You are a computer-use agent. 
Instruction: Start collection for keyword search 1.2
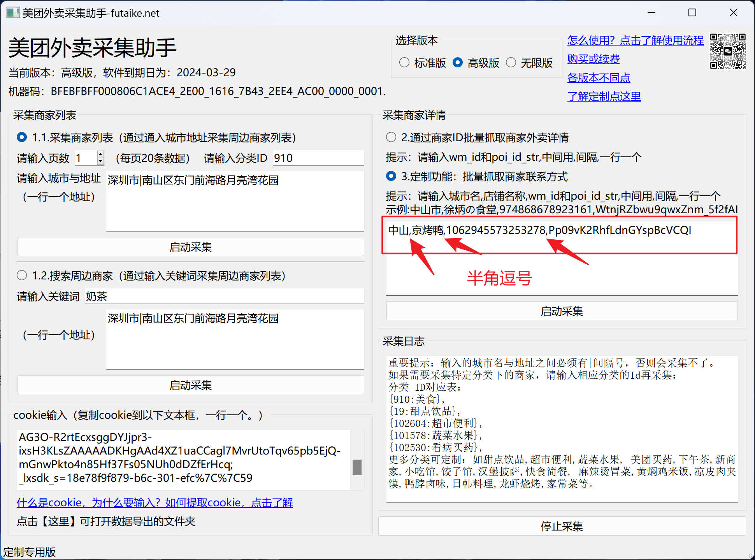190,385
